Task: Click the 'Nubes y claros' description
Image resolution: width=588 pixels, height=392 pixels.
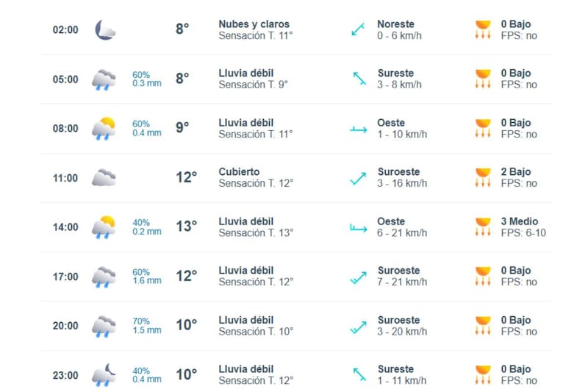Action: coord(254,24)
